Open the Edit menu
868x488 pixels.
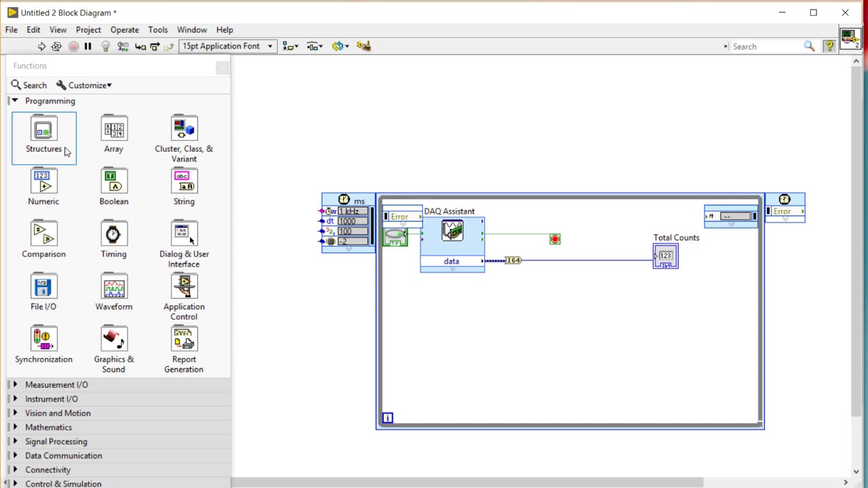(x=33, y=30)
